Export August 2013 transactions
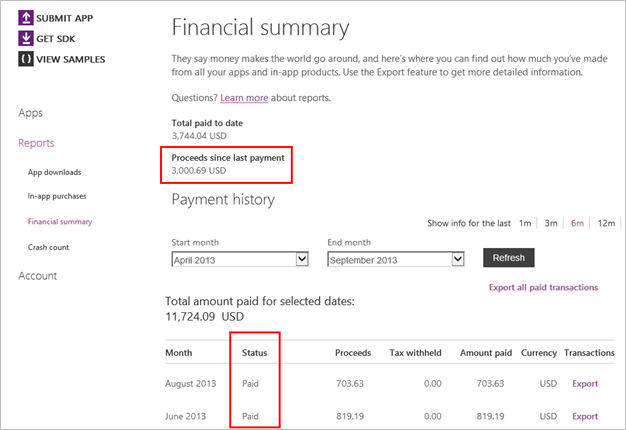 coord(585,383)
